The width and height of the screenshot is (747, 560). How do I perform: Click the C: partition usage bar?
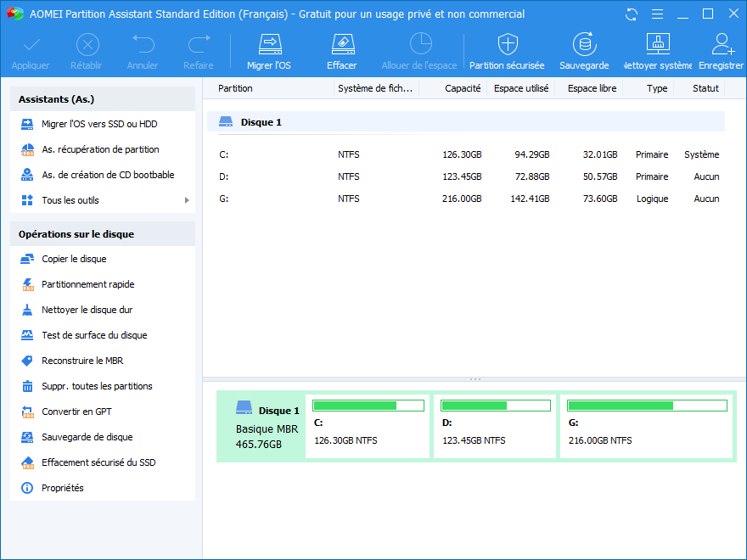368,406
